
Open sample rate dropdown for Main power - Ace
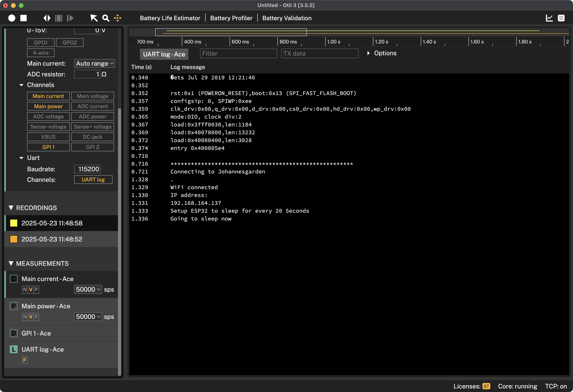tap(88, 317)
